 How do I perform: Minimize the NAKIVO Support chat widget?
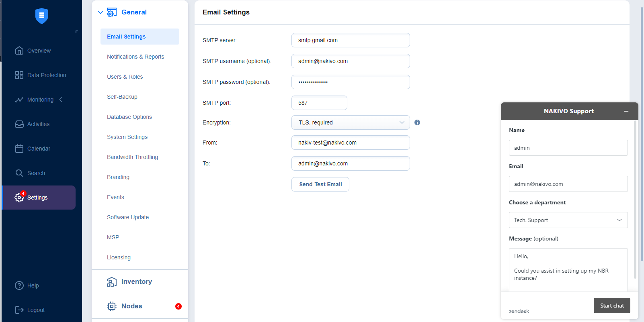[x=626, y=111]
